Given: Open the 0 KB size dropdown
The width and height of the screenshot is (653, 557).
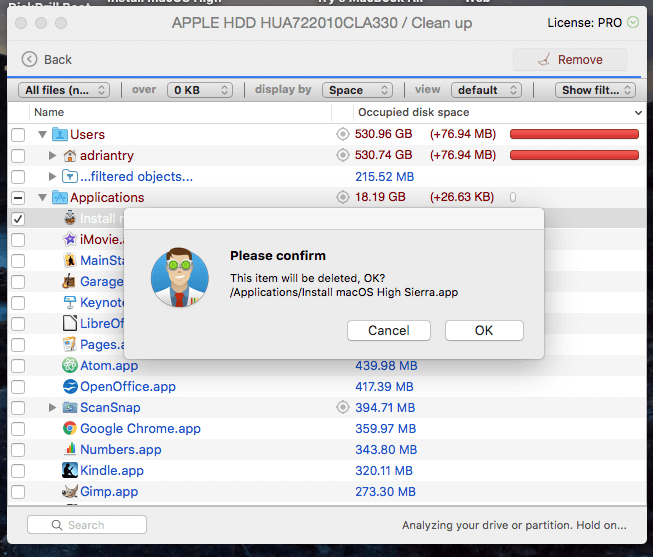Looking at the screenshot, I should point(200,90).
